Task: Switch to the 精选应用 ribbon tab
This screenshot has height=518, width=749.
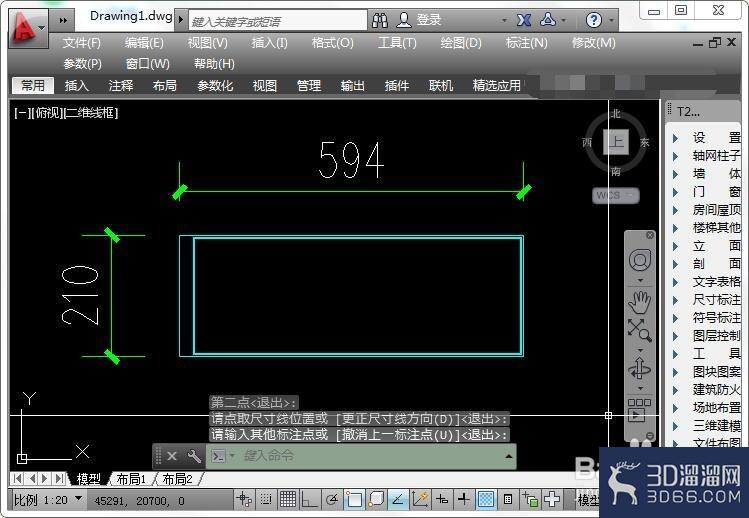Action: coord(496,86)
